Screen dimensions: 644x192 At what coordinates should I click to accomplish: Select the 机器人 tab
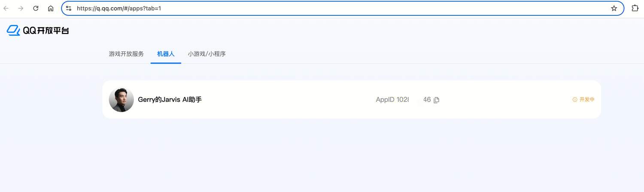tap(166, 54)
